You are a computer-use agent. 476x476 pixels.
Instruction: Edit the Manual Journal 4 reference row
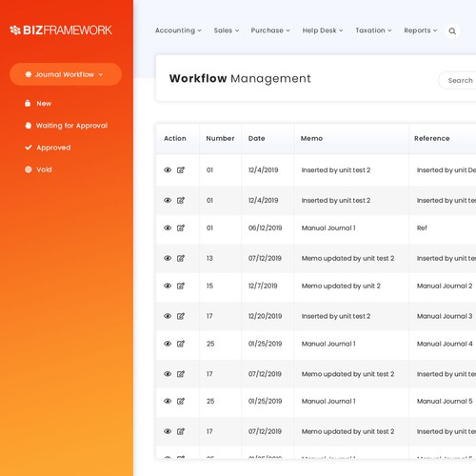click(x=181, y=344)
